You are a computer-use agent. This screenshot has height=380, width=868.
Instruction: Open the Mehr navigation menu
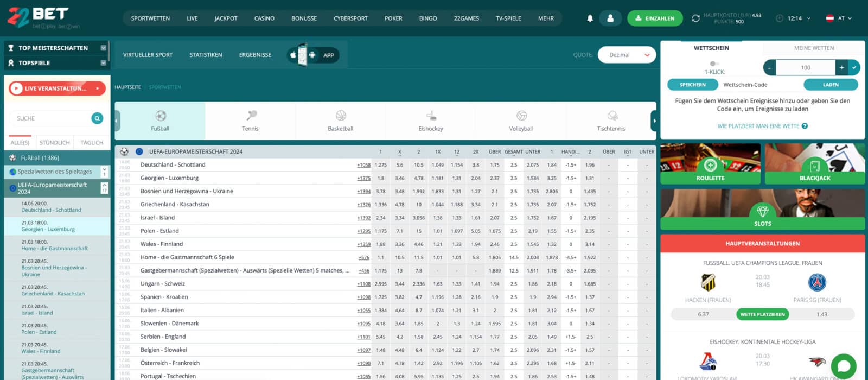coord(546,18)
